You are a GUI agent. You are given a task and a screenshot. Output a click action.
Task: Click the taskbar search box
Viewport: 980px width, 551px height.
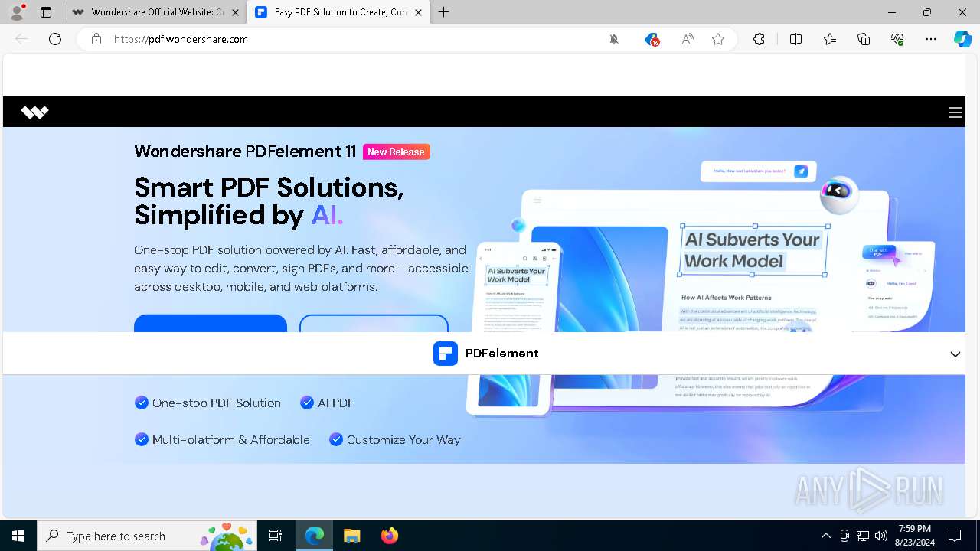[x=147, y=536]
